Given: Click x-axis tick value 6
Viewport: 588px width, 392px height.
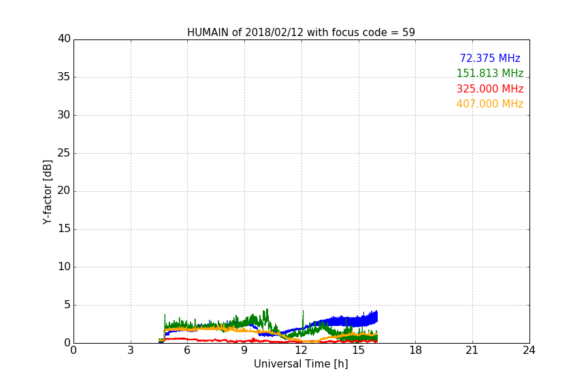Looking at the screenshot, I should (187, 350).
